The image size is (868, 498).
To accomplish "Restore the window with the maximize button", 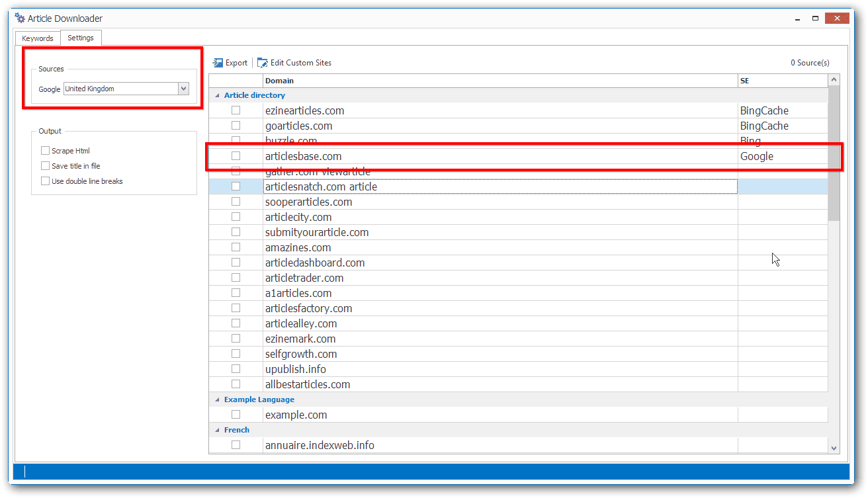I will coord(815,18).
